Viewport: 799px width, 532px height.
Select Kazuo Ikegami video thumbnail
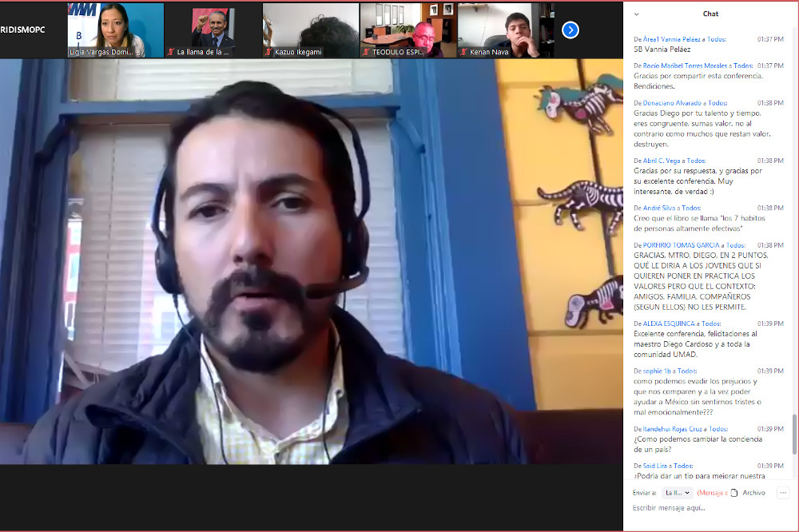[311, 30]
